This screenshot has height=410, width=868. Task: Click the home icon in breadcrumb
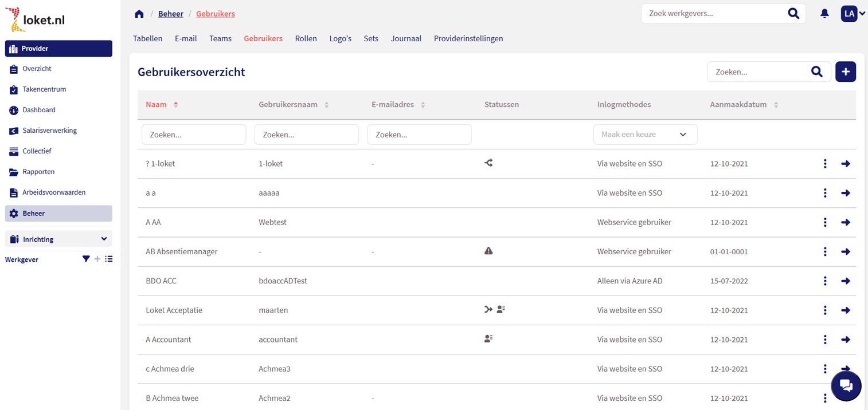[x=139, y=14]
